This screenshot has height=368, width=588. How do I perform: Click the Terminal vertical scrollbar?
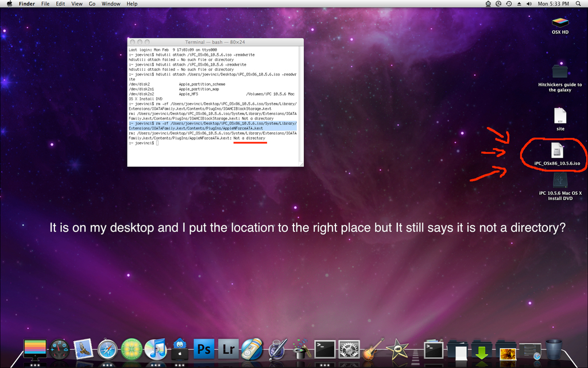click(301, 104)
